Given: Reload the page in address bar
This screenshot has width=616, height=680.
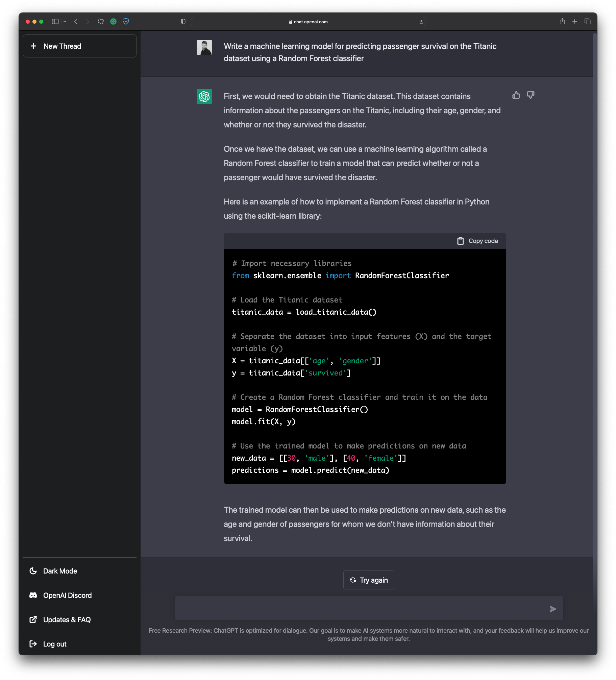Looking at the screenshot, I should 421,22.
